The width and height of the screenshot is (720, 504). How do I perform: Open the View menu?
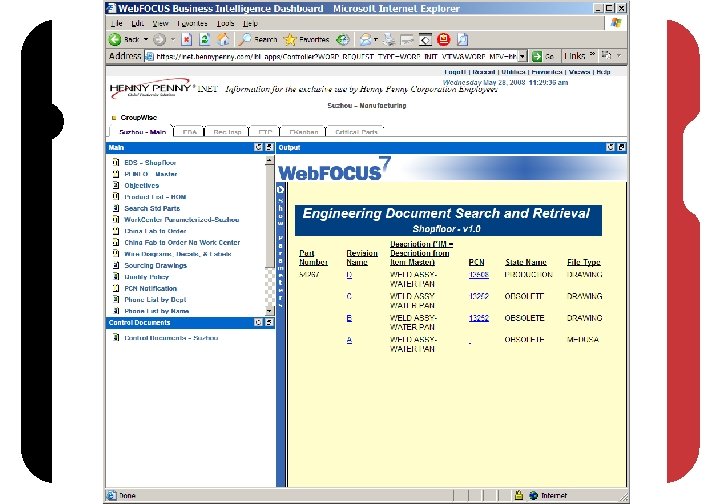tap(160, 23)
